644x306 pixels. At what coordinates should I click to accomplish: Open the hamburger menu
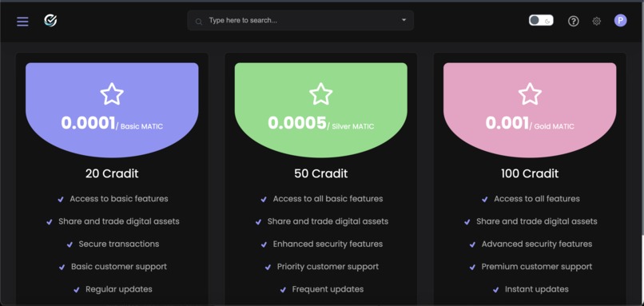22,22
